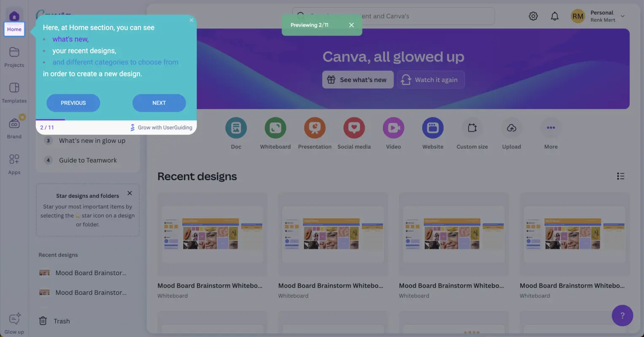644x337 pixels.
Task: Click the search input field
Action: [x=393, y=16]
